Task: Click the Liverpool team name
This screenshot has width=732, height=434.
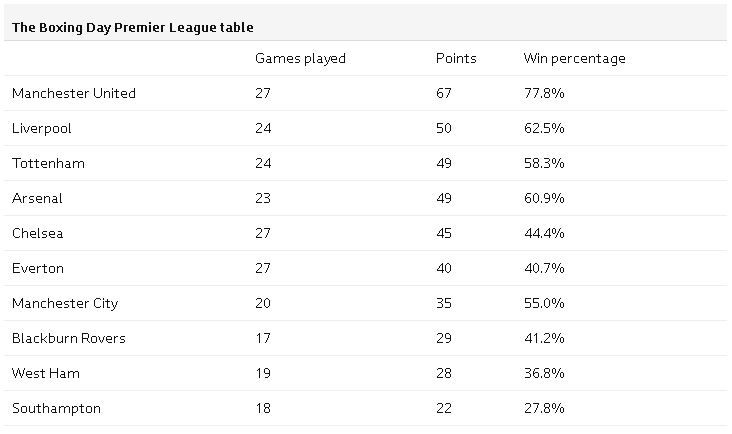Action: tap(42, 129)
